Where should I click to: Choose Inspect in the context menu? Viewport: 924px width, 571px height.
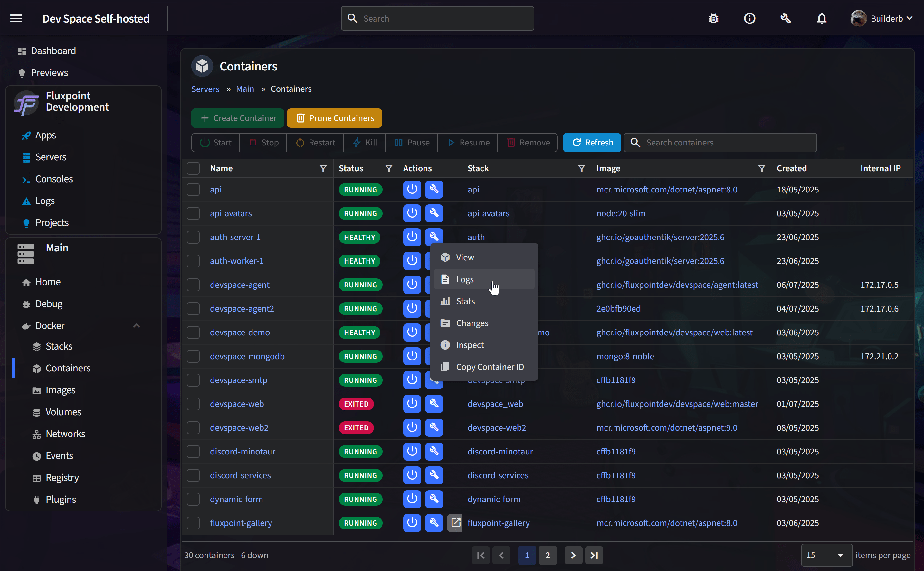(x=484, y=345)
